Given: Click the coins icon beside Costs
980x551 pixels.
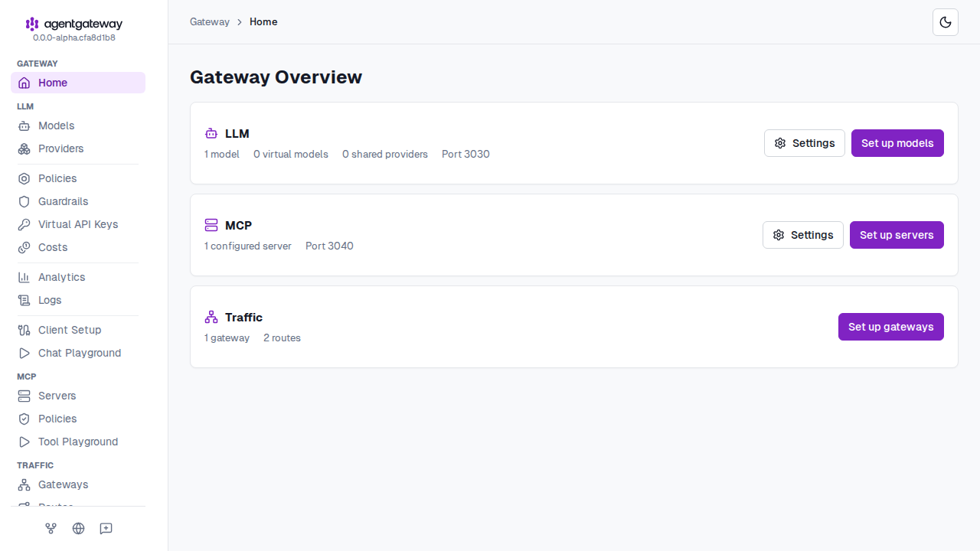Looking at the screenshot, I should click(x=24, y=247).
